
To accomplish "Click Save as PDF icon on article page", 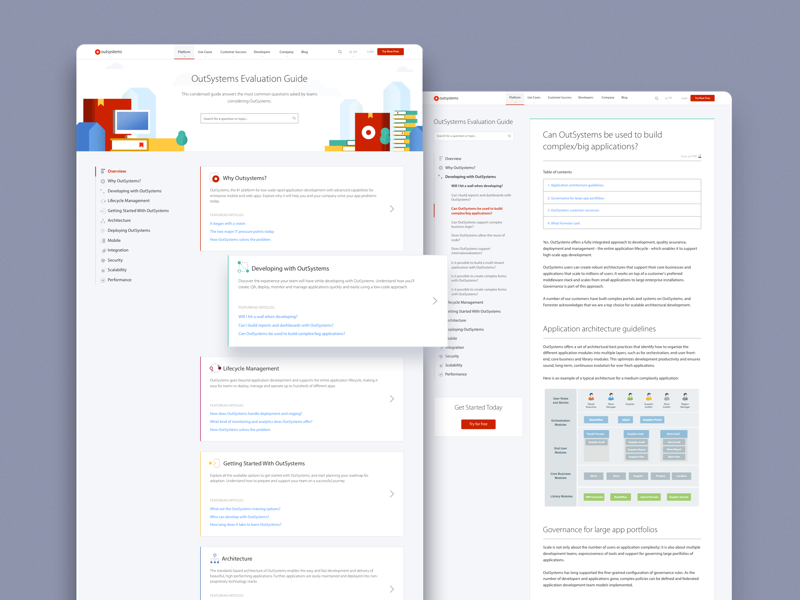I will pos(699,156).
